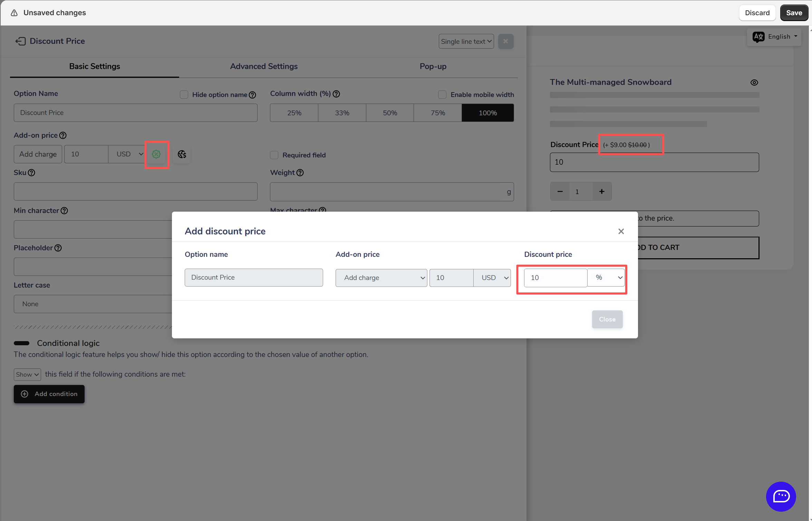The image size is (812, 521).
Task: Close the Add discount price dialog with X
Action: click(621, 231)
